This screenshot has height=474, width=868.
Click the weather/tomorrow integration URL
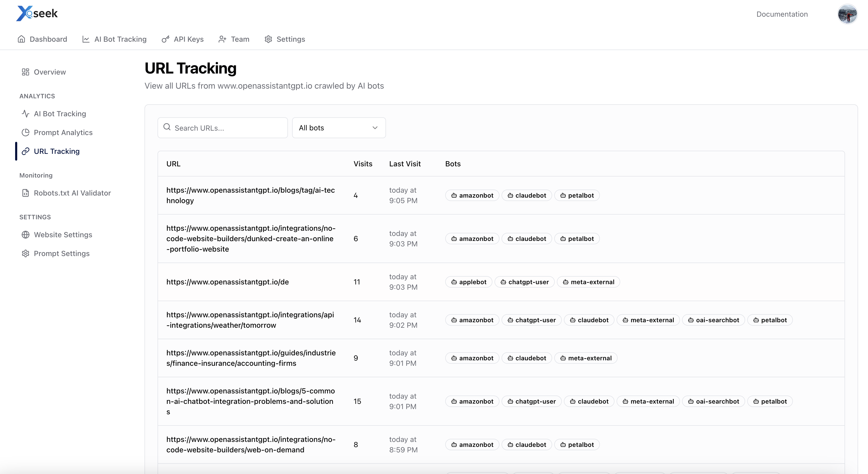coord(250,320)
